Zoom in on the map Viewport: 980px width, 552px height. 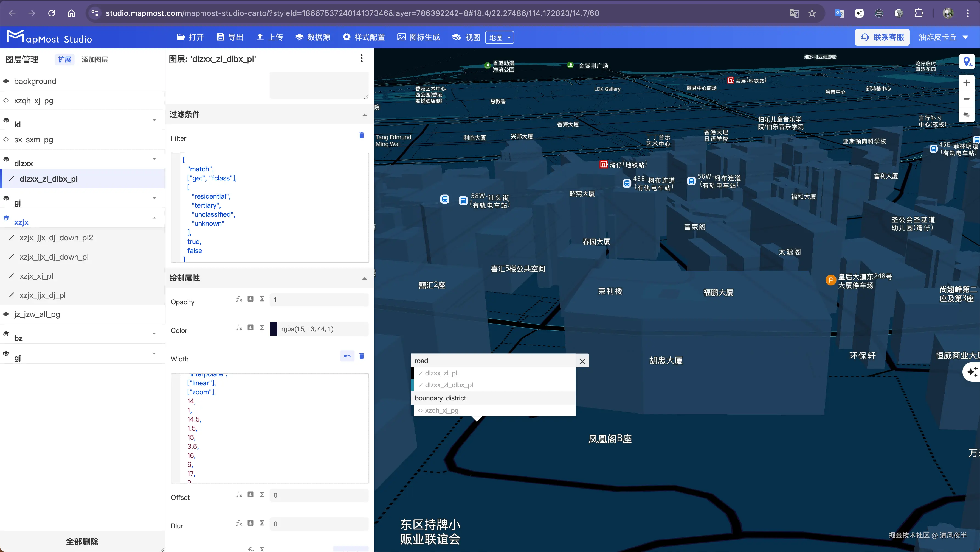966,83
